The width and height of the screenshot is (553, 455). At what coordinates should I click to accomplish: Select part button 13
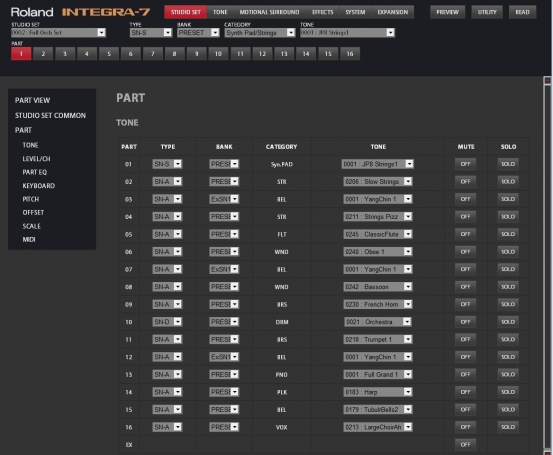pos(284,54)
